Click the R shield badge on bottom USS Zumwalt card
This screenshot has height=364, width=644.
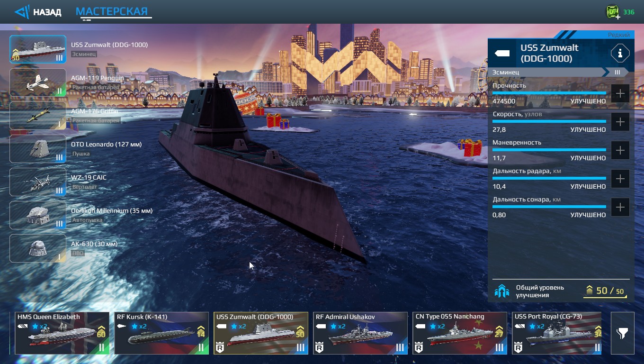220,348
